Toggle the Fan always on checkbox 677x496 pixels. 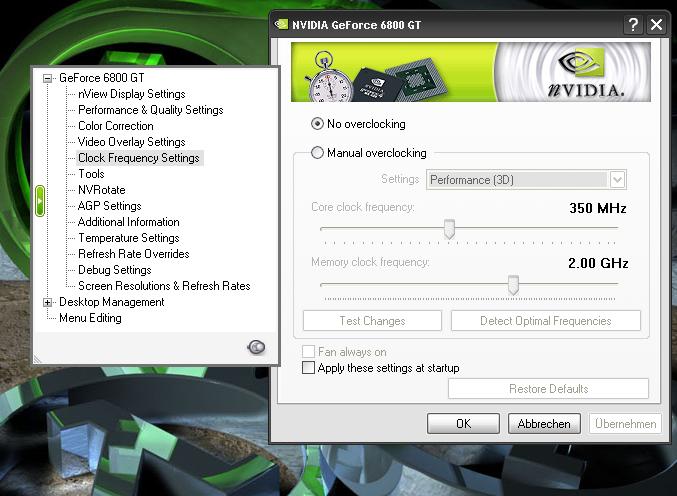[x=308, y=351]
